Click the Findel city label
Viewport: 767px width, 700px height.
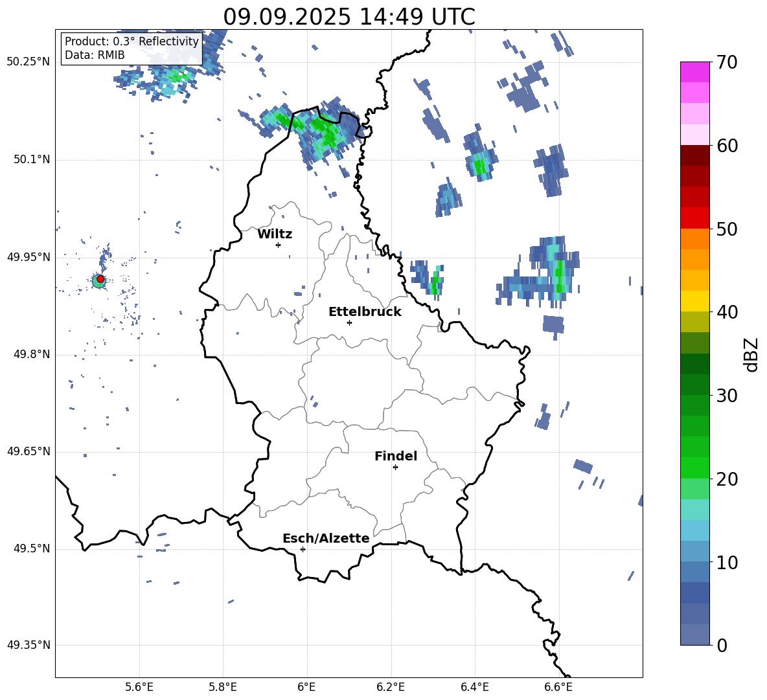coord(396,456)
